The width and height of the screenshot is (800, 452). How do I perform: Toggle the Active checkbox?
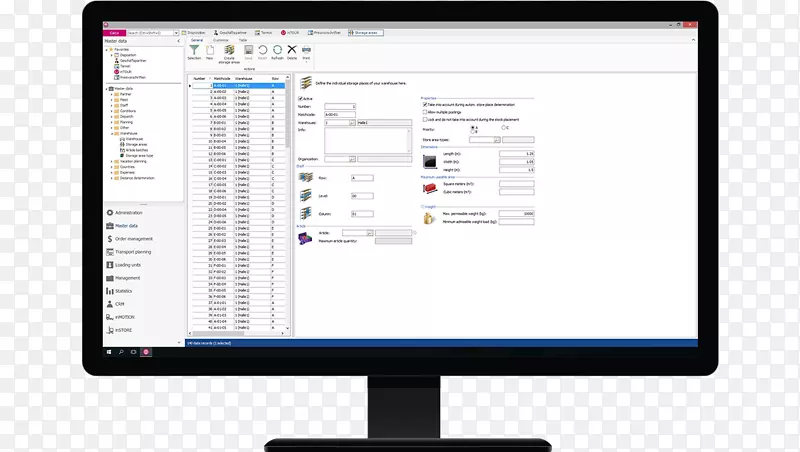coord(301,99)
